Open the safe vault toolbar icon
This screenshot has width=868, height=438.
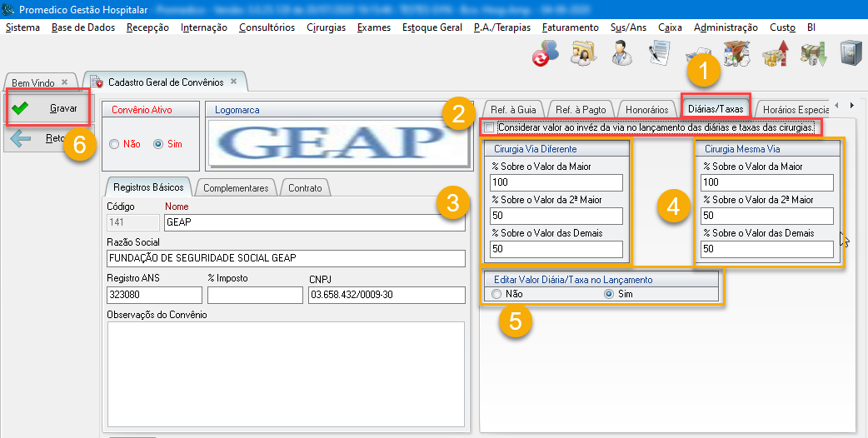[850, 52]
